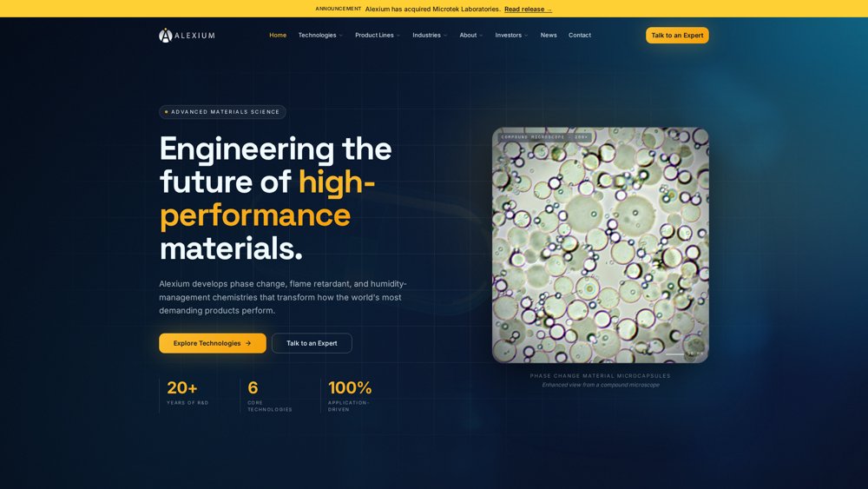Open the News page
The height and width of the screenshot is (489, 868).
(x=549, y=35)
